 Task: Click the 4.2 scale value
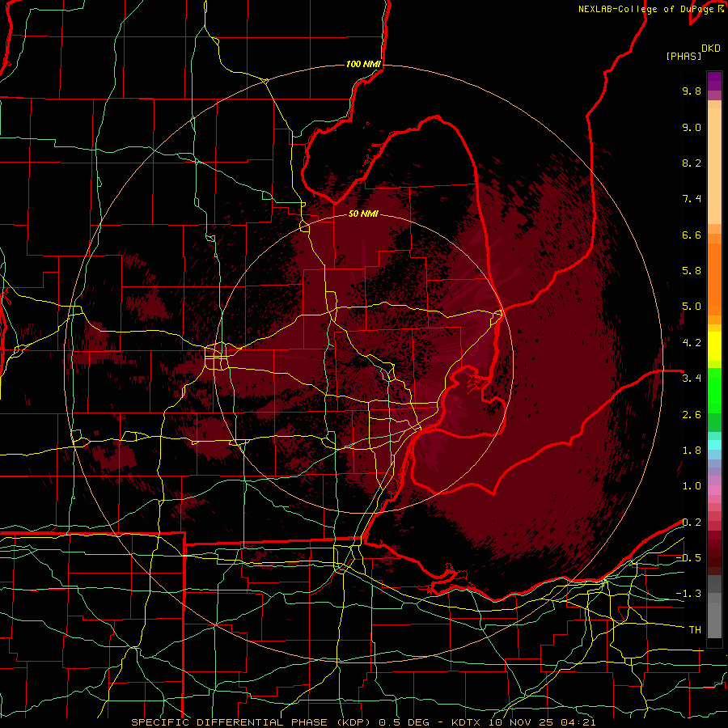click(x=692, y=343)
